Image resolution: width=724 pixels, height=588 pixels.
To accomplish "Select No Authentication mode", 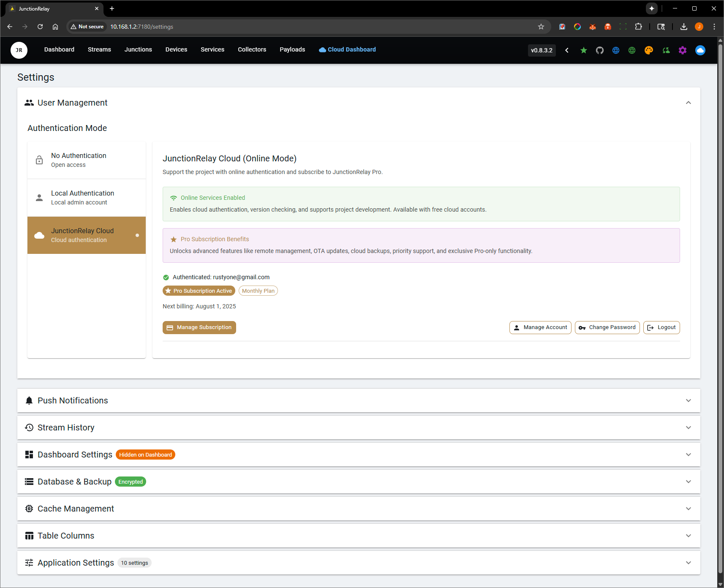I will point(87,160).
